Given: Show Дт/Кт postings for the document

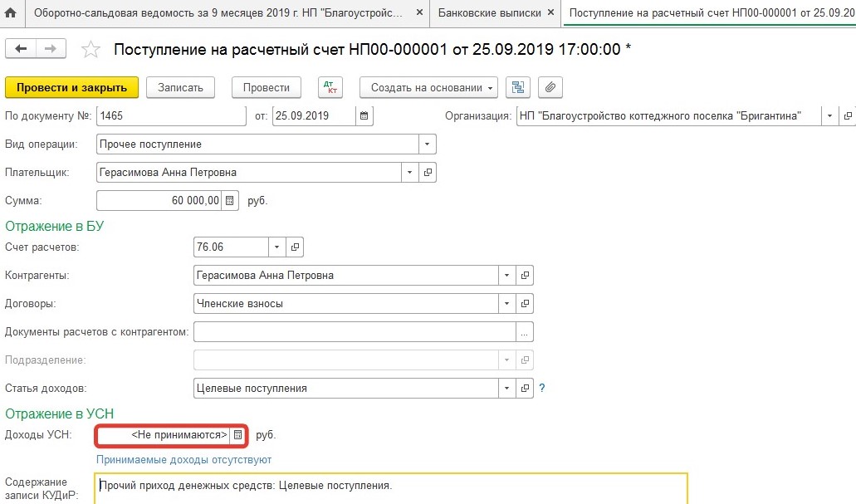Looking at the screenshot, I should tap(330, 88).
